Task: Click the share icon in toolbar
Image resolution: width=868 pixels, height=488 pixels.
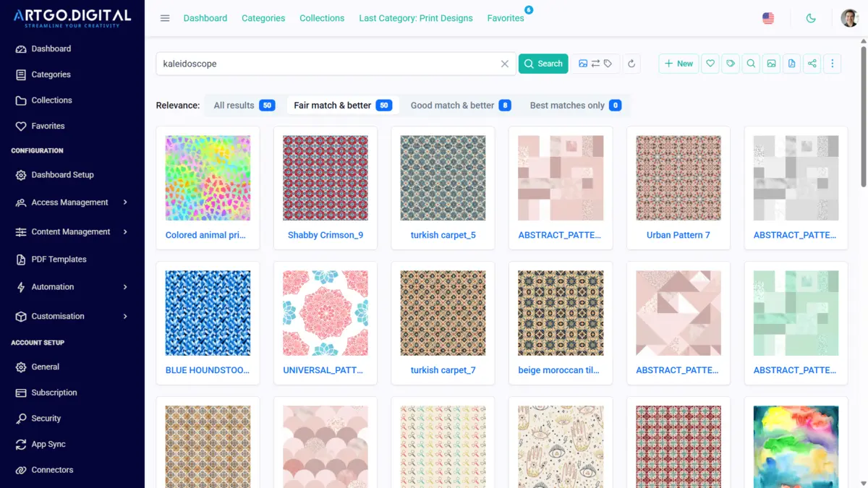Action: pos(812,64)
